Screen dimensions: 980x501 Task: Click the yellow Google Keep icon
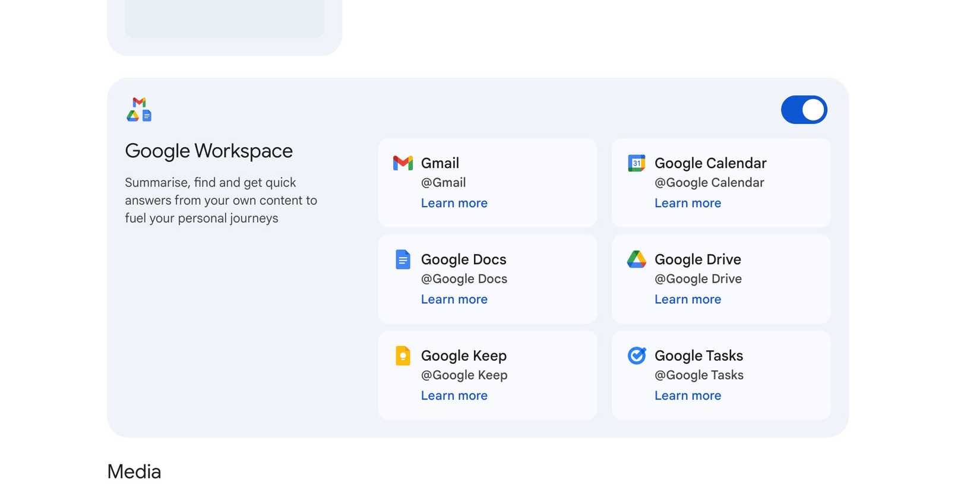pos(403,356)
